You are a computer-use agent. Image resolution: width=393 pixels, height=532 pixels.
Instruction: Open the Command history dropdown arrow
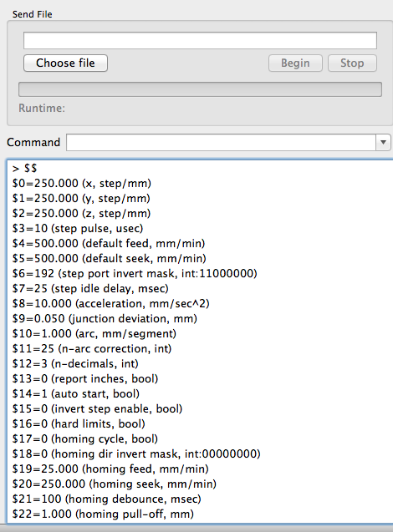(383, 142)
